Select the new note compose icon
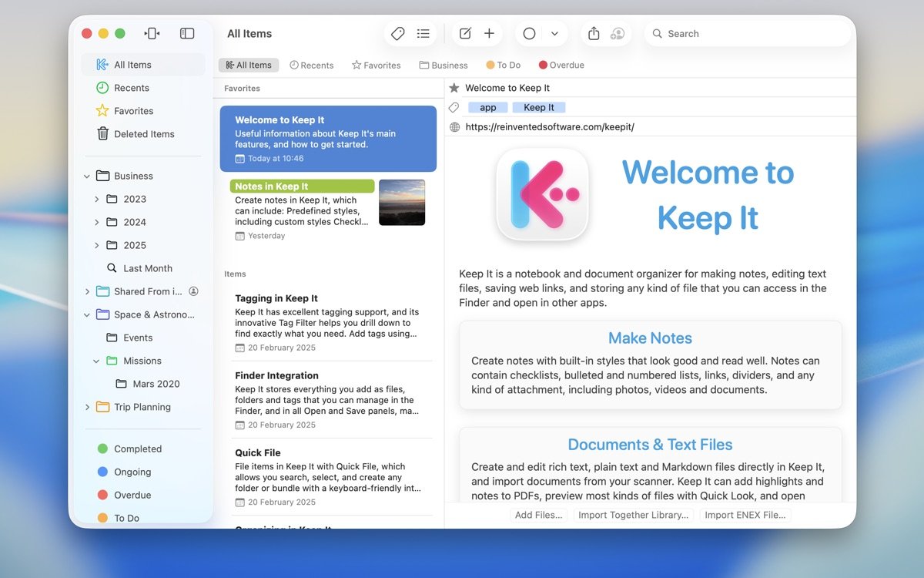The width and height of the screenshot is (924, 578). (x=464, y=33)
